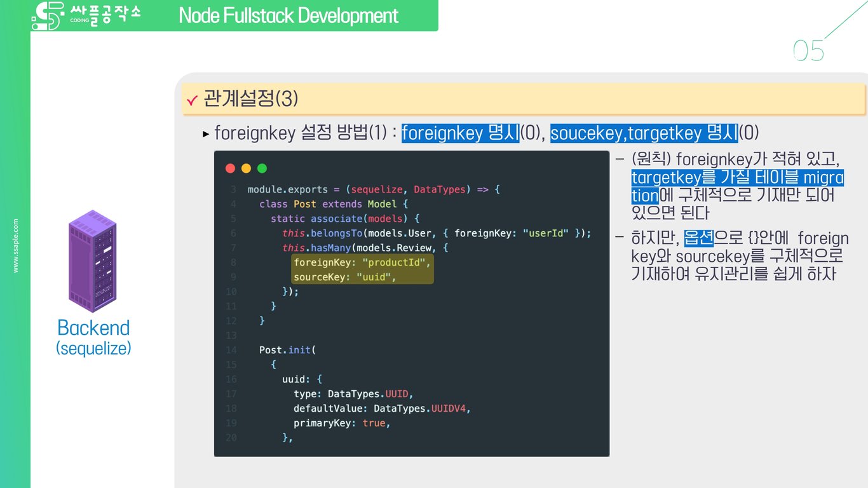868x488 pixels.
Task: Click the slide number 05
Action: (808, 51)
